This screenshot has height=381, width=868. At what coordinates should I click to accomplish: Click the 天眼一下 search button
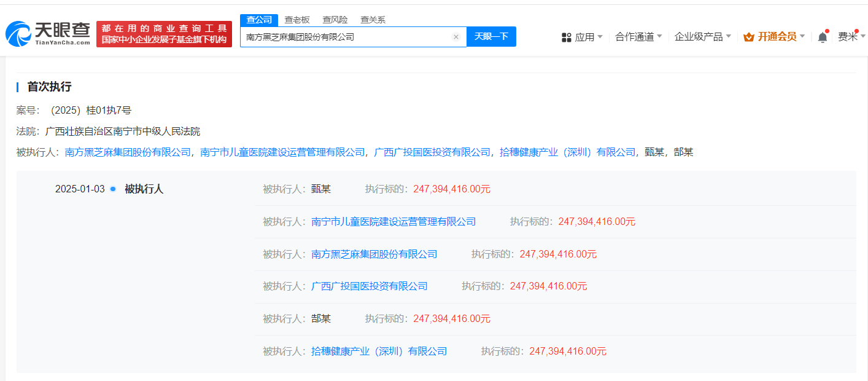(x=491, y=37)
